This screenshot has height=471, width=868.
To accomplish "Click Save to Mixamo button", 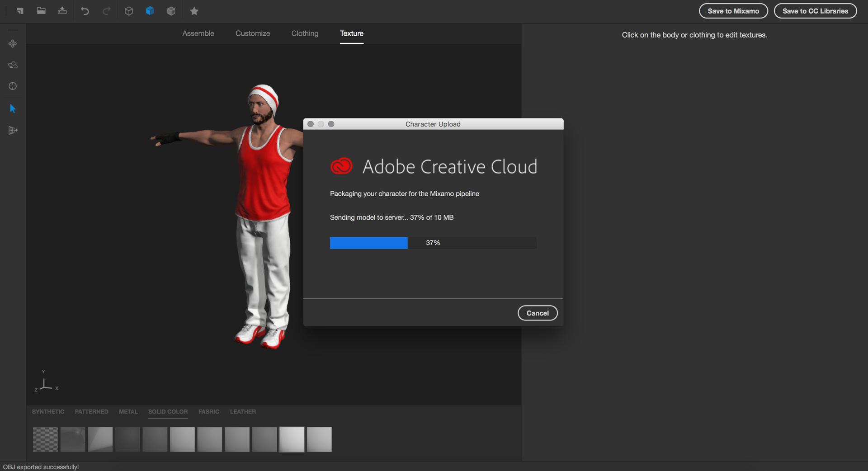I will (x=733, y=11).
